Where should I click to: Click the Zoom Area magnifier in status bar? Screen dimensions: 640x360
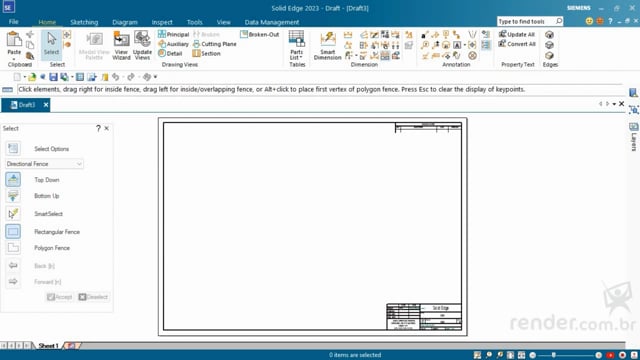tap(488, 355)
